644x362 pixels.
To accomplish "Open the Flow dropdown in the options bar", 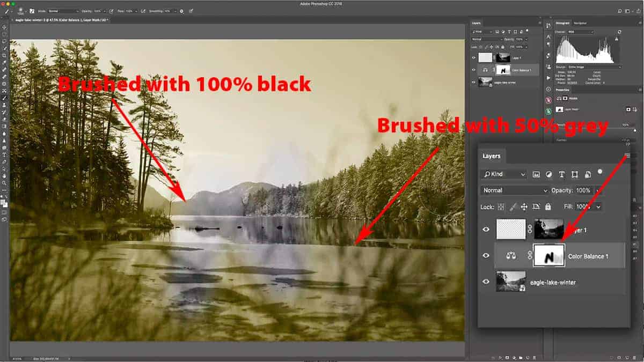I will coord(136,11).
